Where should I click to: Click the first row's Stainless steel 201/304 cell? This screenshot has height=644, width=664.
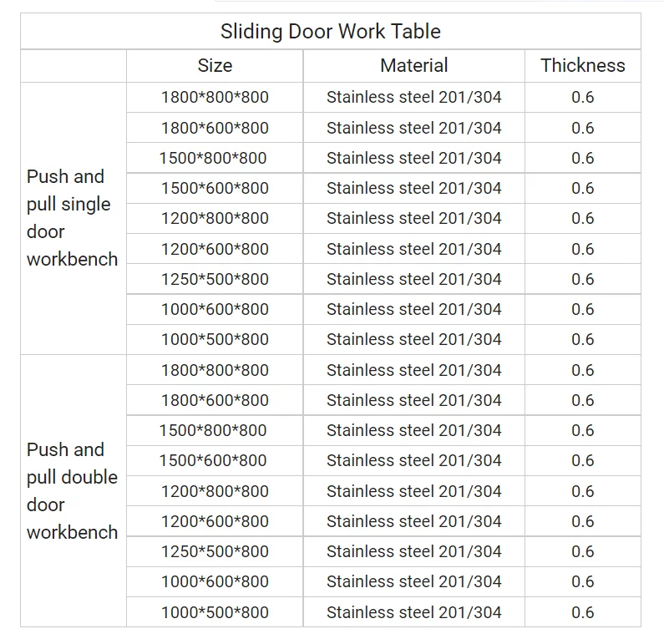pos(413,97)
